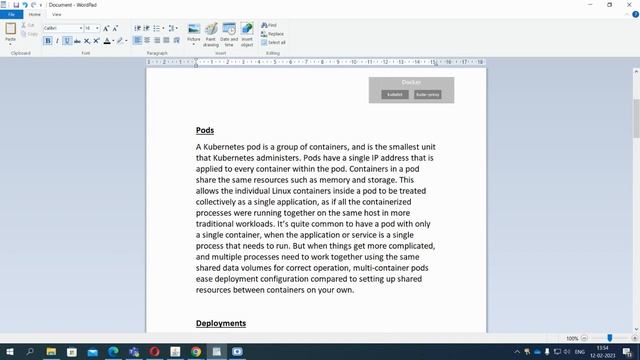The image size is (640, 360).
Task: Zoom out with the minus button
Action: (x=584, y=338)
